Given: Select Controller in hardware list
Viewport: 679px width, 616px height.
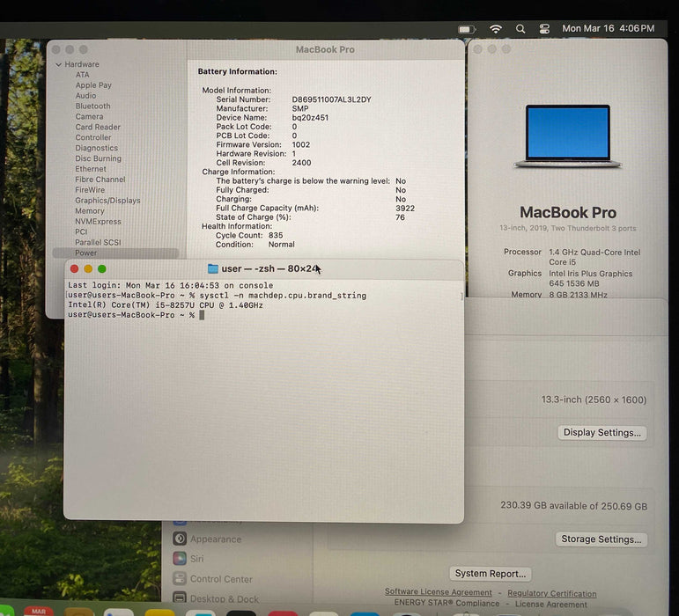Looking at the screenshot, I should point(93,137).
